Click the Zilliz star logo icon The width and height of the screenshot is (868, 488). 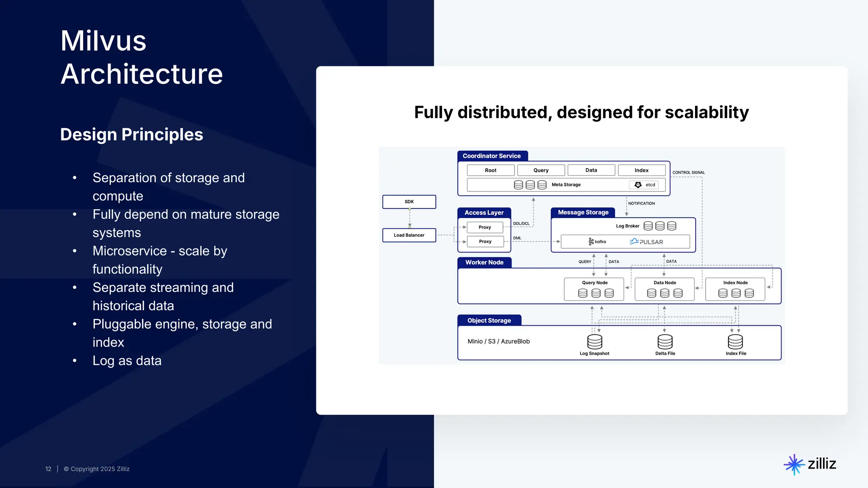coord(794,464)
